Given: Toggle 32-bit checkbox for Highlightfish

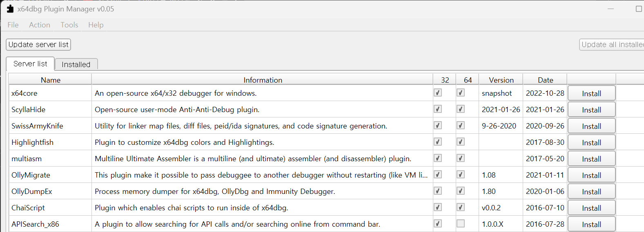Looking at the screenshot, I should point(438,142).
